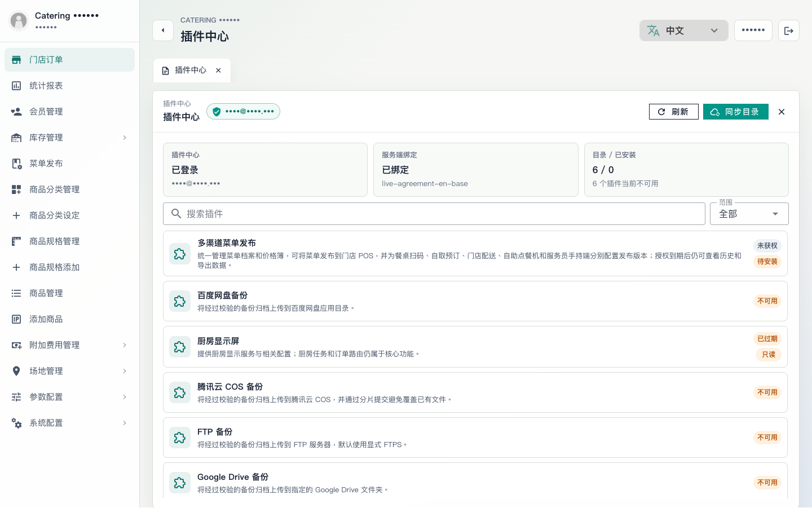Viewport: 812px width, 521px height.
Task: Open 商品分类设定 in sidebar
Action: point(69,215)
